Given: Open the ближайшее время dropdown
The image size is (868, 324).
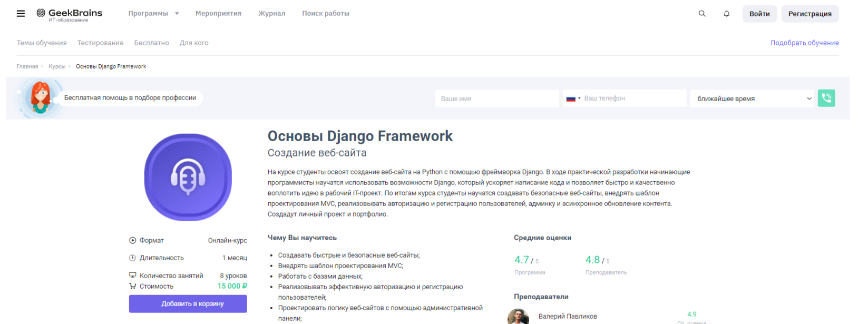Looking at the screenshot, I should [x=753, y=99].
